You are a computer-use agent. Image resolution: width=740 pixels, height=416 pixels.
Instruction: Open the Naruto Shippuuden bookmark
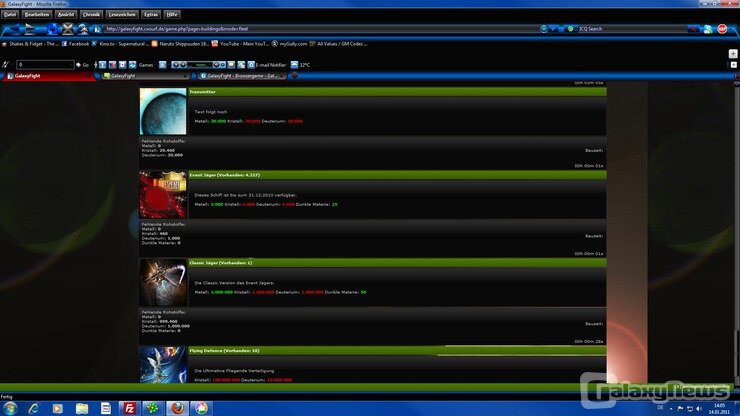tap(180, 44)
